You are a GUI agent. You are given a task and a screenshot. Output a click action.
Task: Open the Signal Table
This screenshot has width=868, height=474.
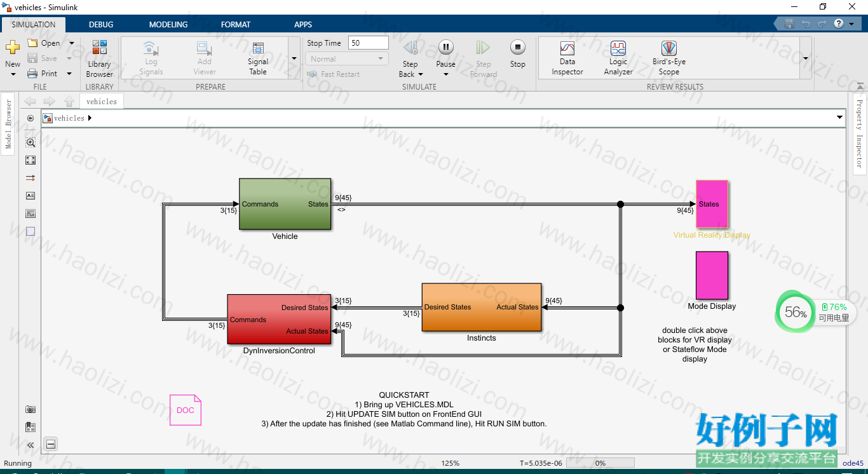coord(258,58)
